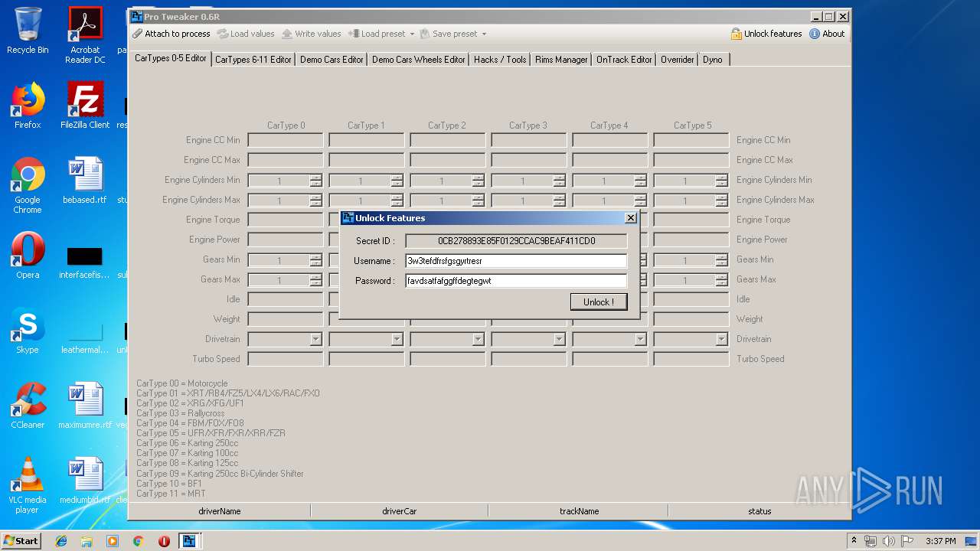This screenshot has width=980, height=551.
Task: Open Opera from the taskbar
Action: coord(164,541)
